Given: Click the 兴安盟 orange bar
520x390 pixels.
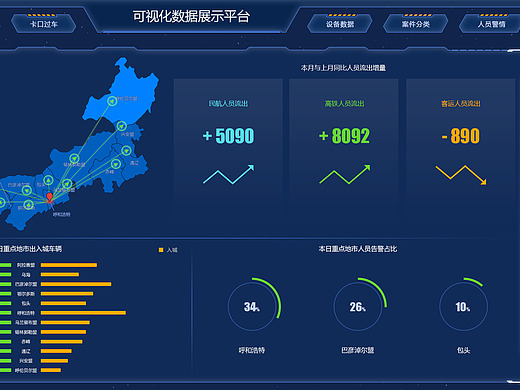Looking at the screenshot, I should 55,361.
